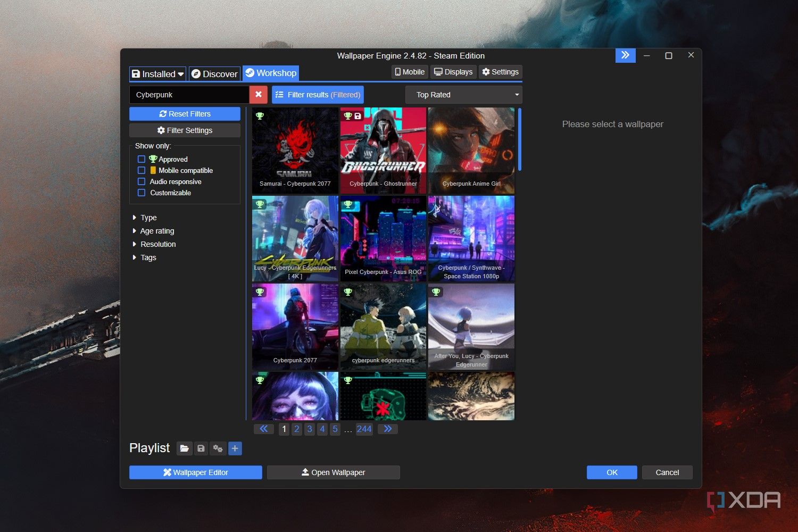This screenshot has height=532, width=798.
Task: Toggle the Audio responsive checkbox
Action: [x=142, y=181]
